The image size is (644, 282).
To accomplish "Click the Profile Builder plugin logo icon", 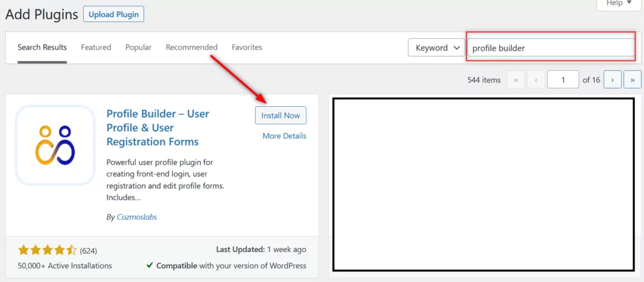I will click(55, 145).
